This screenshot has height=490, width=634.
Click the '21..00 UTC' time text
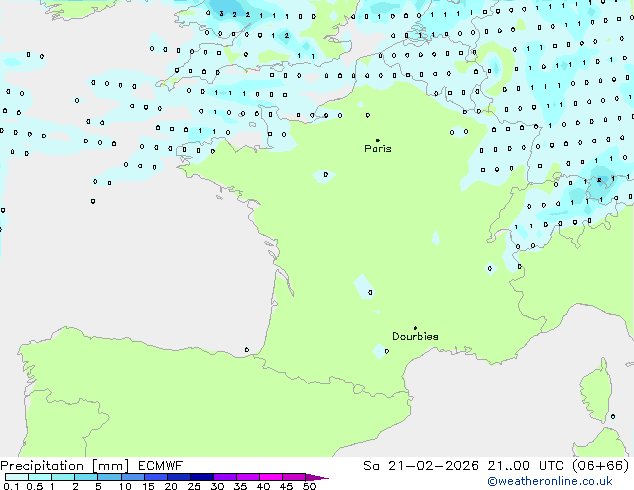(x=525, y=466)
